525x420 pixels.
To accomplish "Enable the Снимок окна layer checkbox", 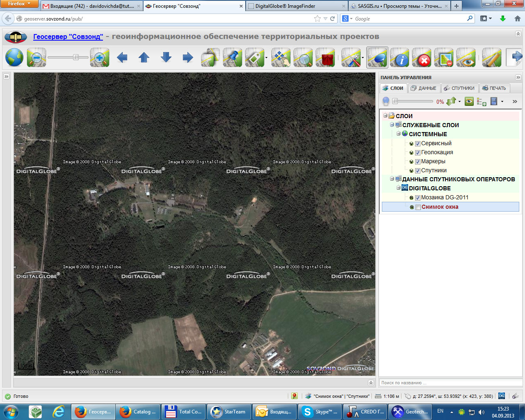I will (418, 207).
